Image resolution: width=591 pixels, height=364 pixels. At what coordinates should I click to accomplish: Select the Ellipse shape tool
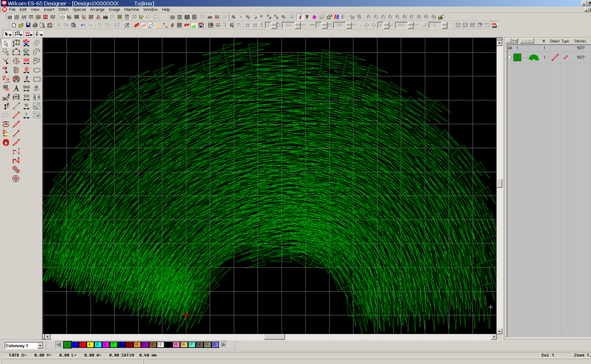click(x=37, y=70)
